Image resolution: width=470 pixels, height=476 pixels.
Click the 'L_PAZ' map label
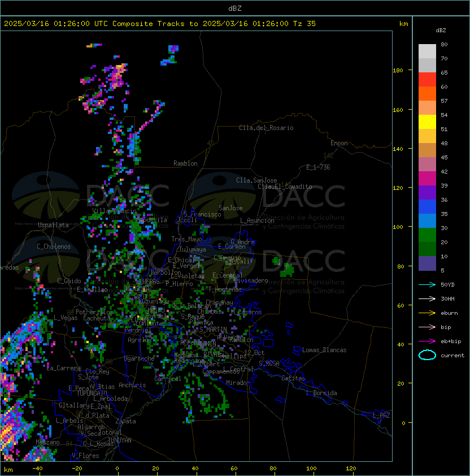[x=381, y=415]
